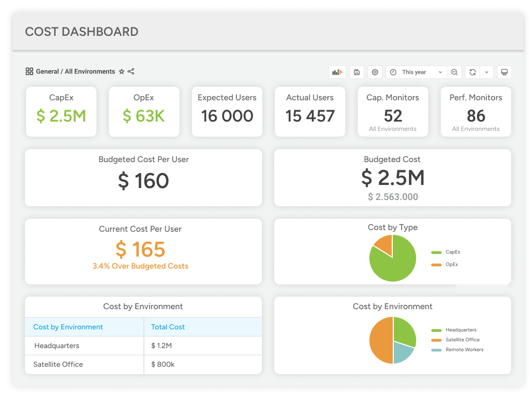Click the Headquarters table row cell
This screenshot has height=399, width=532.
click(x=85, y=345)
